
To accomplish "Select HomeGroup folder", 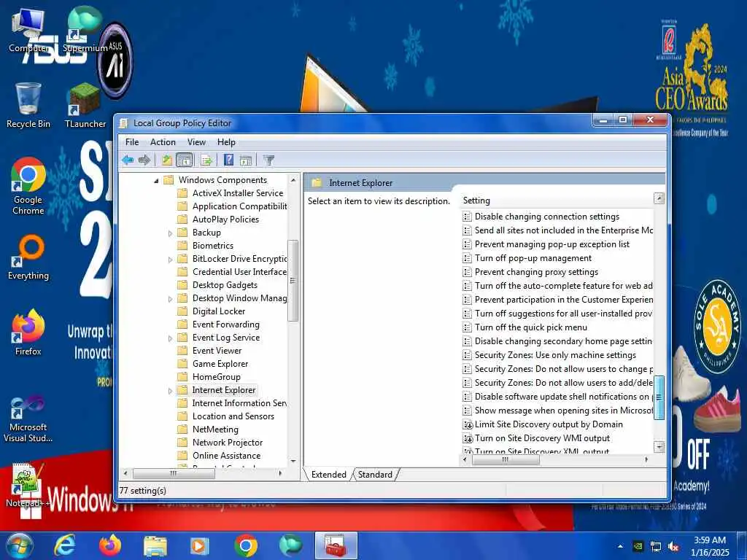I will (x=216, y=377).
